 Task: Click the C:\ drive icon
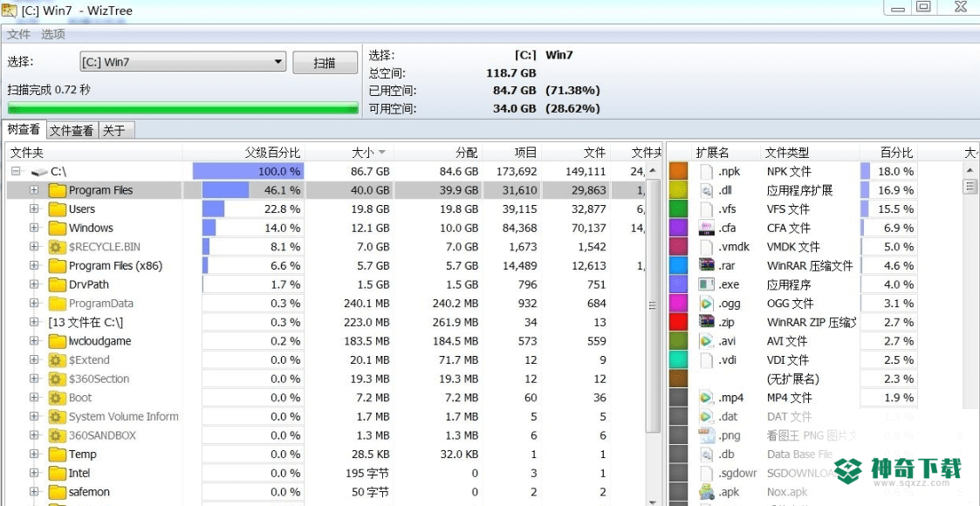coord(38,171)
